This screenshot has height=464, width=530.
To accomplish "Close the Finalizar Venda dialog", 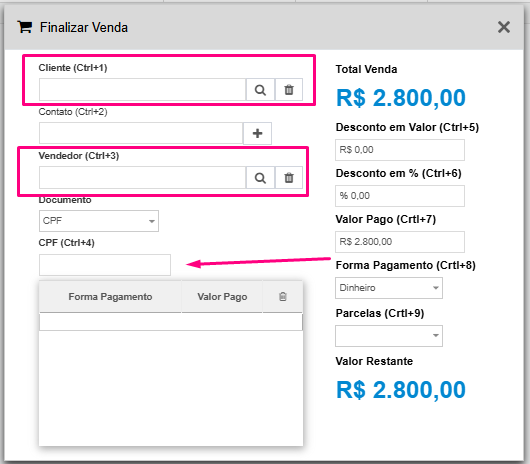I will [504, 27].
